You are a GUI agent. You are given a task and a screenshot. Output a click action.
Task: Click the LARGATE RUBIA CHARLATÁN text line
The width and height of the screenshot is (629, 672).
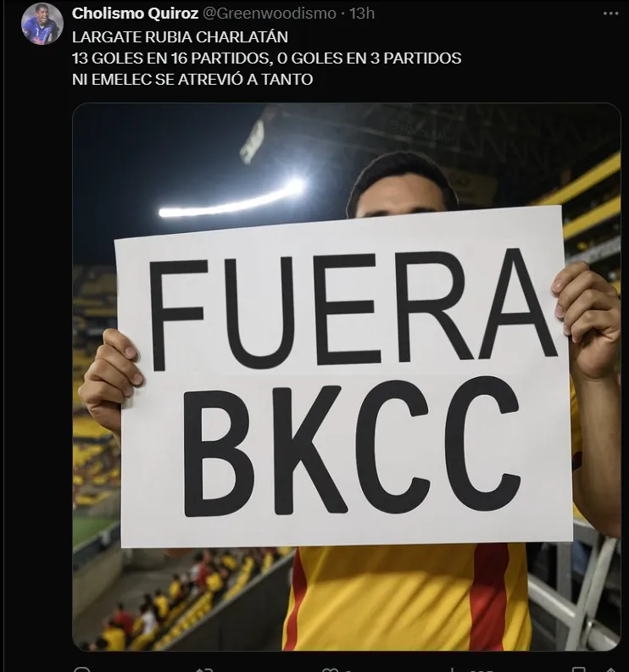tap(180, 36)
